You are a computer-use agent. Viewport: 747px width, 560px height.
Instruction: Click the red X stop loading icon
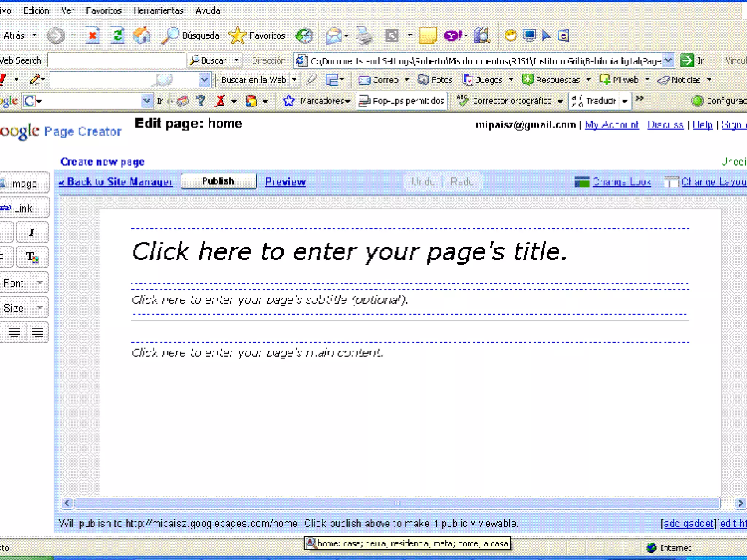93,36
